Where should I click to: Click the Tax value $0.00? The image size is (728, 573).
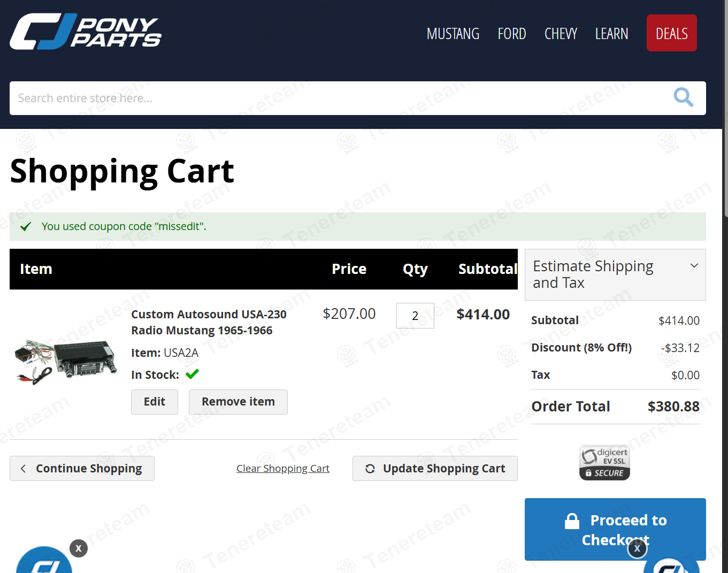click(x=685, y=375)
